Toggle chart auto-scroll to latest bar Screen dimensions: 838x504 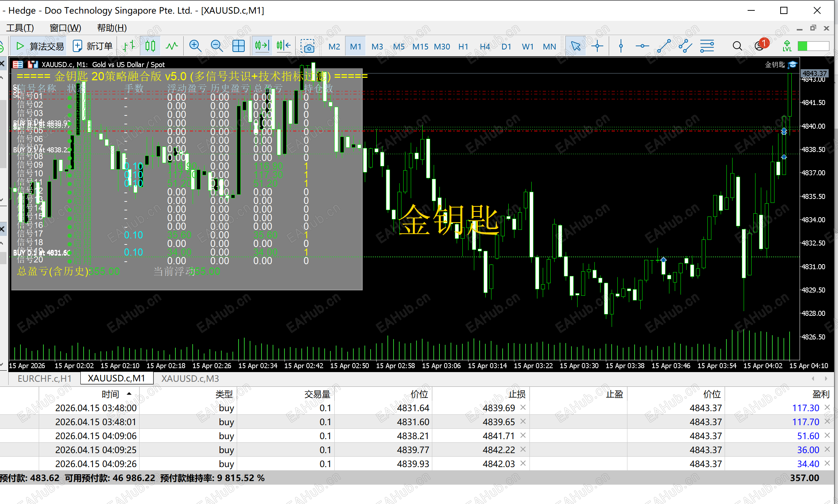click(x=262, y=46)
